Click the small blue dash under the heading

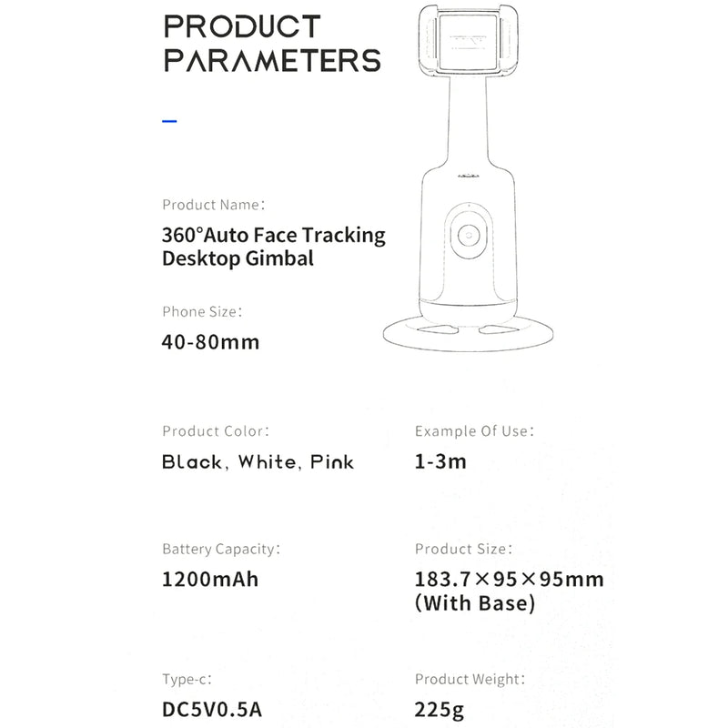click(168, 119)
